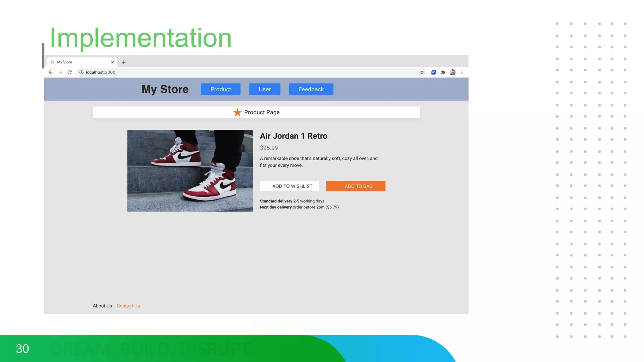Open the user profile avatar
This screenshot has height=362, width=644.
point(452,72)
